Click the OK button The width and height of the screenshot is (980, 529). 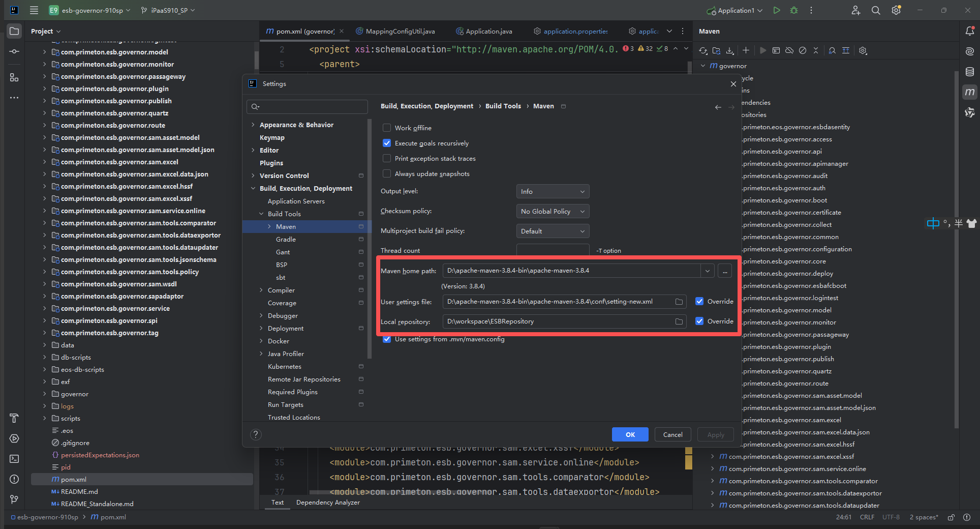(630, 434)
